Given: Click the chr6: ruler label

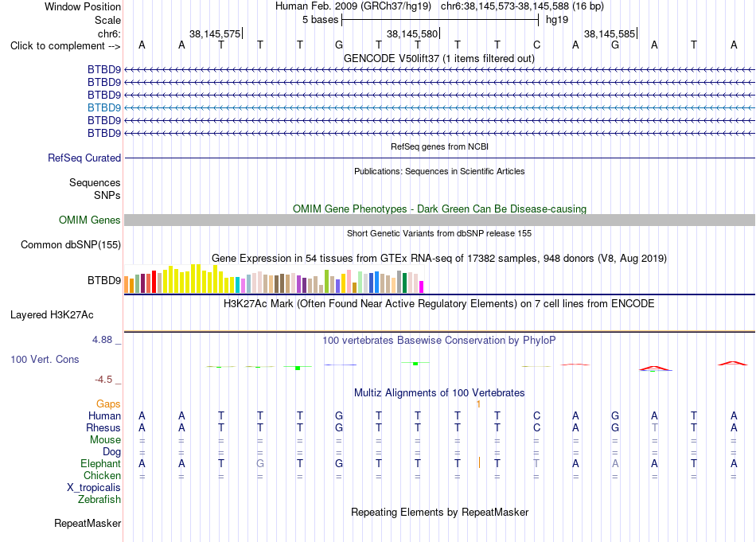Looking at the screenshot, I should coord(110,33).
